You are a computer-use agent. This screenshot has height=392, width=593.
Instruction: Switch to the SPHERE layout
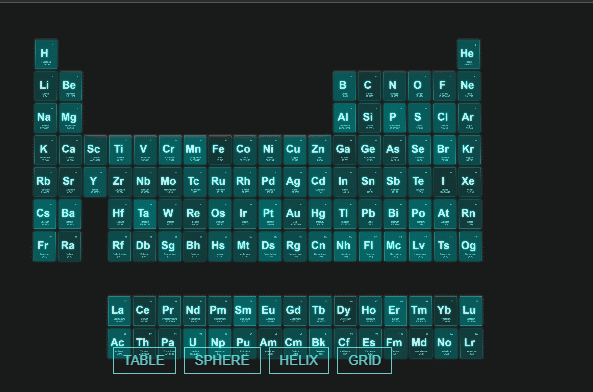coord(222,360)
